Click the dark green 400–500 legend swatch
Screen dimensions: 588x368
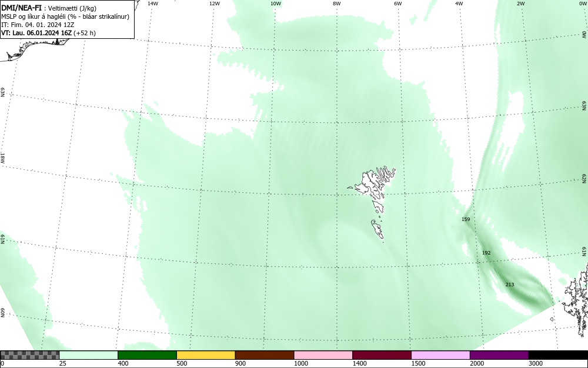147,355
